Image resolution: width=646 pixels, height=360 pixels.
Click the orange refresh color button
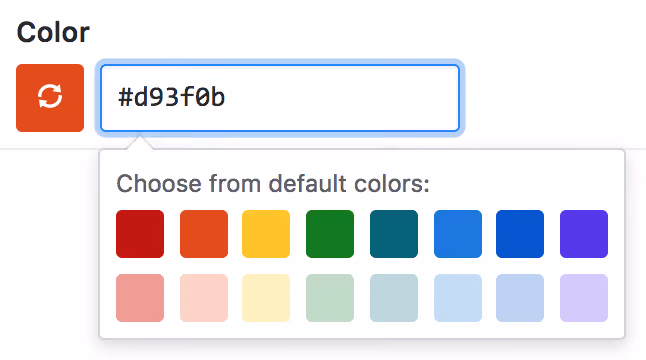tap(50, 98)
